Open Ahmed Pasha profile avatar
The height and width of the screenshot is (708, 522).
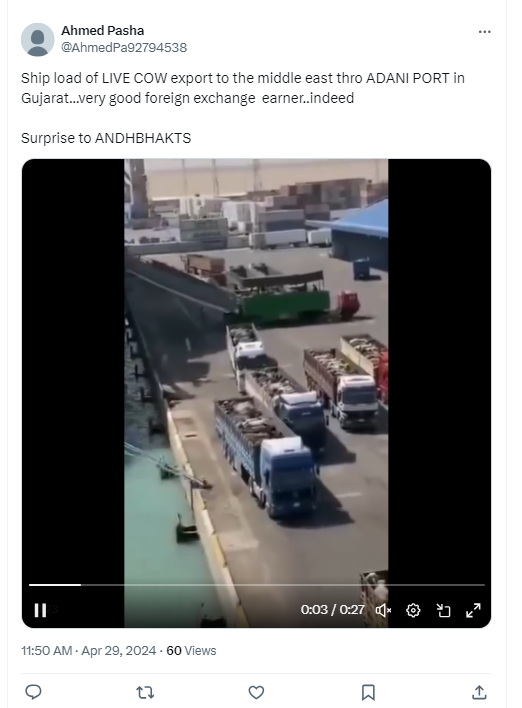[x=37, y=39]
